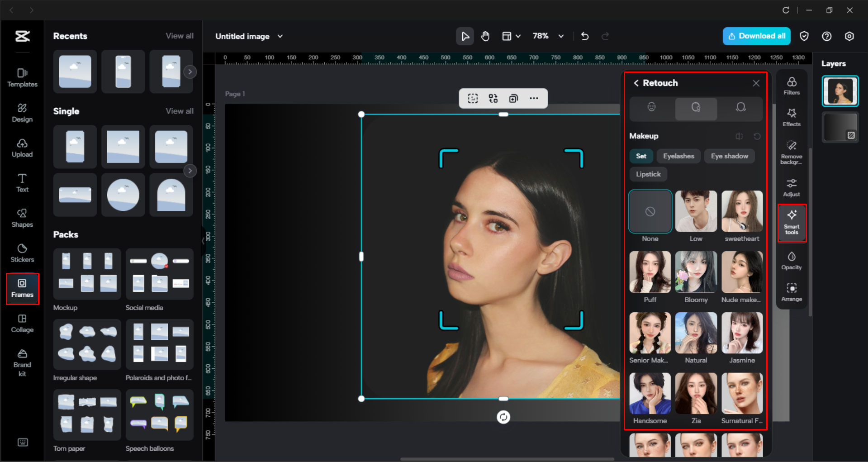Expand more Single frames with the arrow

(190, 171)
